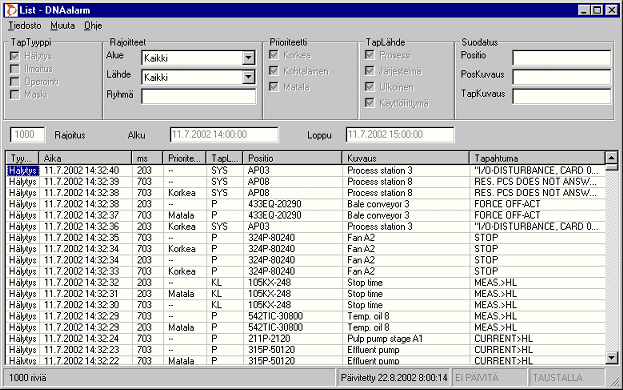Sort by the ms column header
623x390 pixels.
[147, 158]
